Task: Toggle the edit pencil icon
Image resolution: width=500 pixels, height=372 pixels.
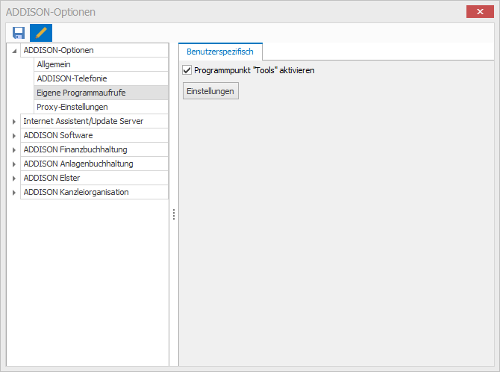Action: (41, 33)
